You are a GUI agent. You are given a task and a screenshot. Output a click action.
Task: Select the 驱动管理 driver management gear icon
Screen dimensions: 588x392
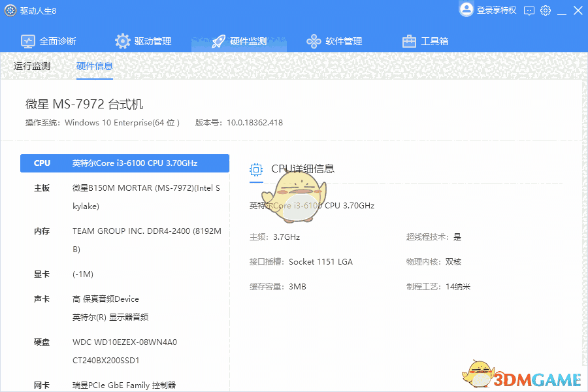point(122,41)
